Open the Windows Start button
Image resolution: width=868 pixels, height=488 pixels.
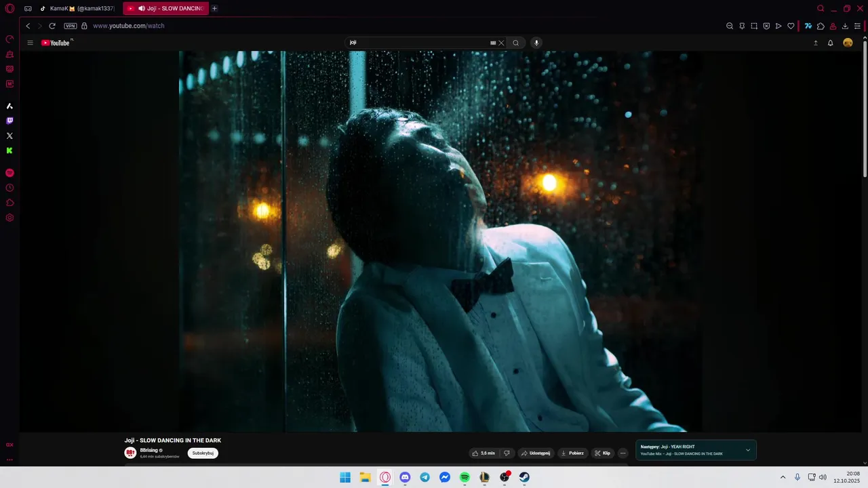[345, 477]
